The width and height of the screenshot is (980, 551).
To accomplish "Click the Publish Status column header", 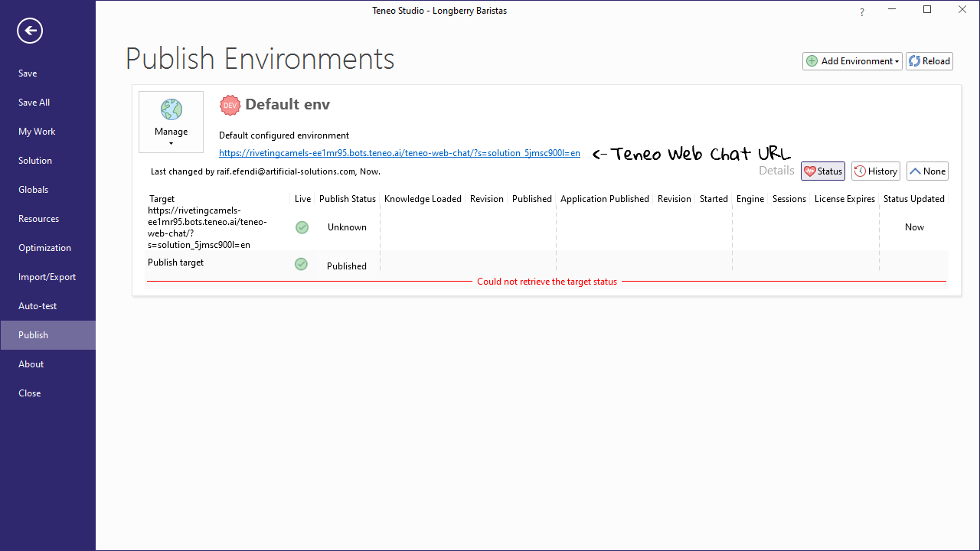I will 348,199.
